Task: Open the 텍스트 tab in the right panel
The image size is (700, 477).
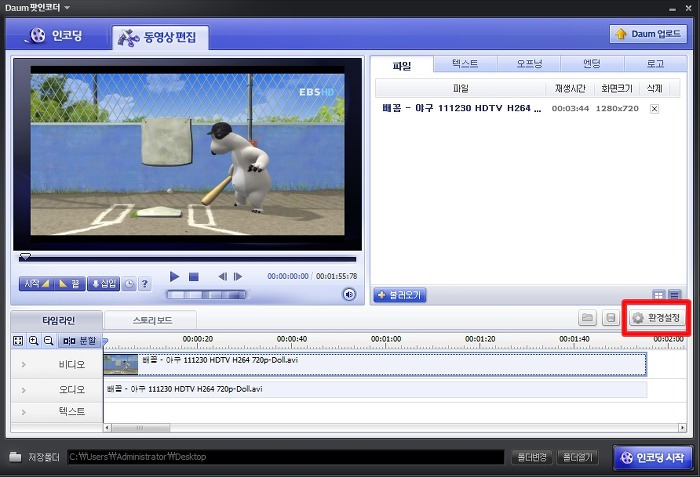Action: click(465, 63)
